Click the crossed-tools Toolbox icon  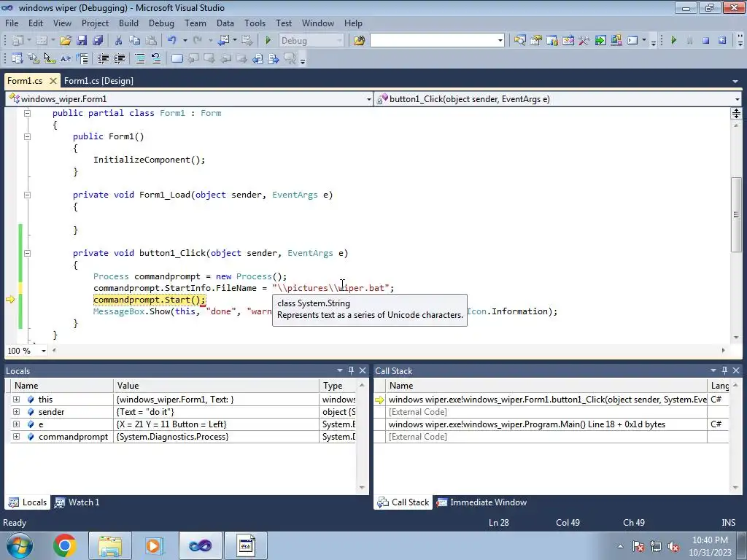point(584,41)
